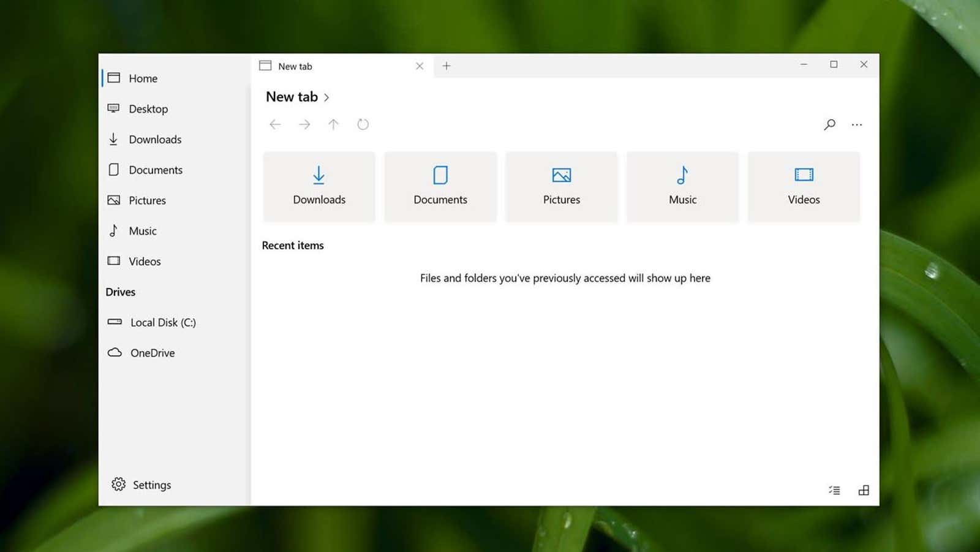Open the Pictures tile

click(562, 187)
